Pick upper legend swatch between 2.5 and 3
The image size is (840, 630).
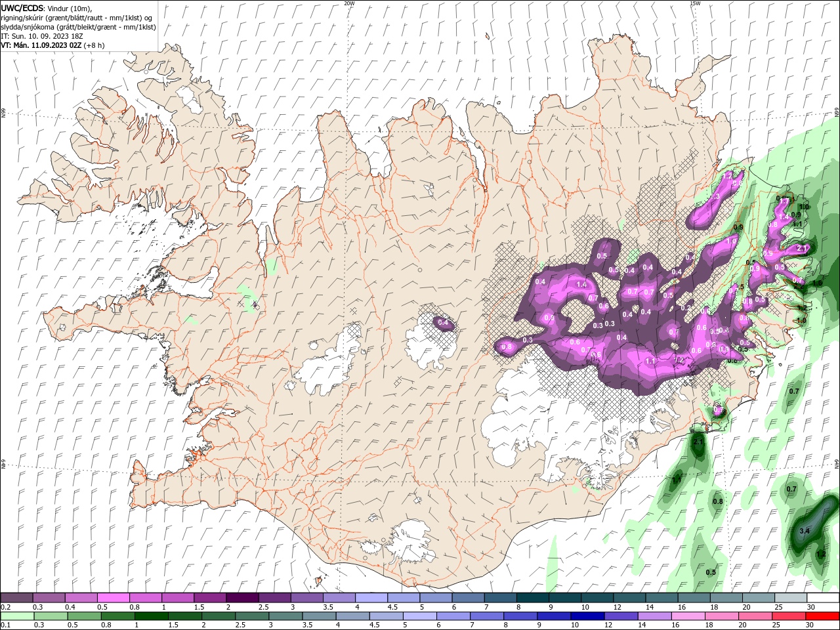click(275, 598)
